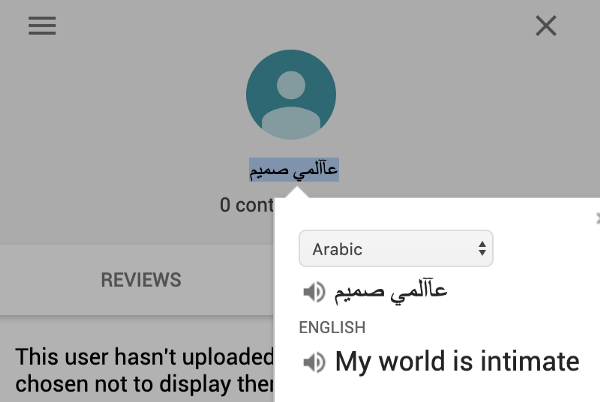Switch to the REVIEWS tab

[141, 280]
